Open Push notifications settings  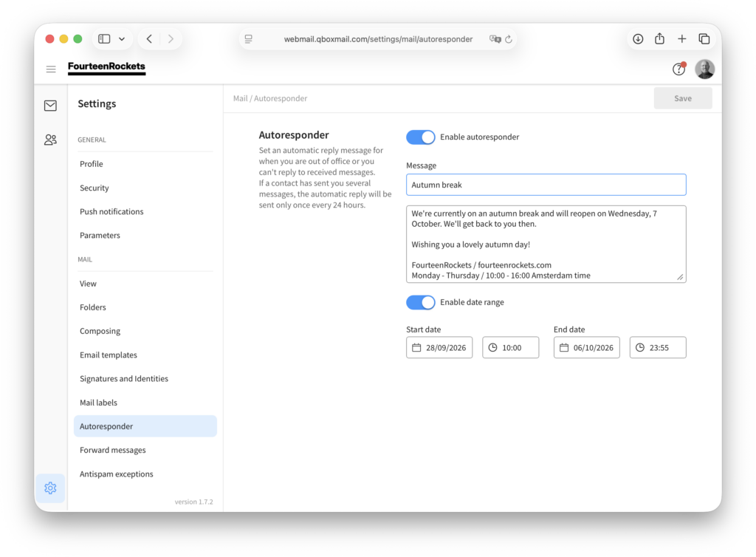pyautogui.click(x=145, y=211)
